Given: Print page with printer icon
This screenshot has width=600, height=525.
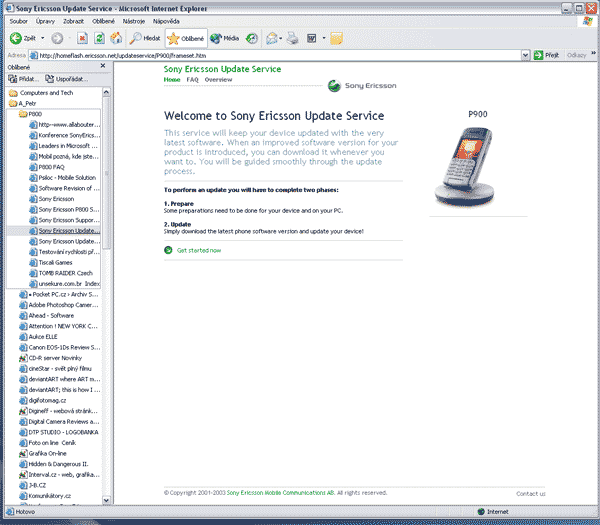Looking at the screenshot, I should pyautogui.click(x=293, y=38).
